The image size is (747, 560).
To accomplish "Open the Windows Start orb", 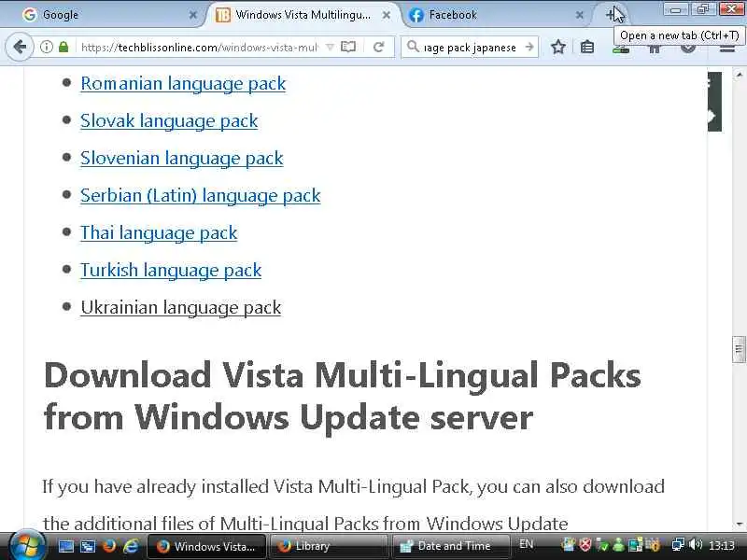I will point(27,544).
